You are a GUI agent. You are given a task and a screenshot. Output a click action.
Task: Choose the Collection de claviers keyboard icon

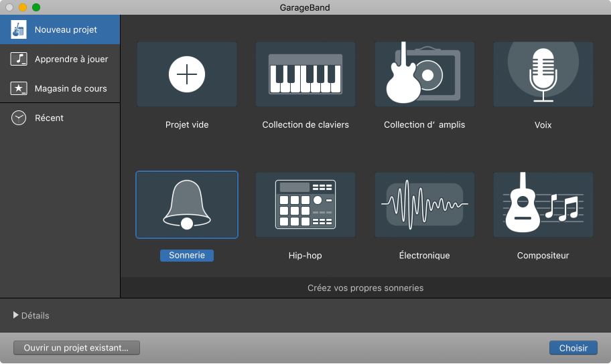305,74
